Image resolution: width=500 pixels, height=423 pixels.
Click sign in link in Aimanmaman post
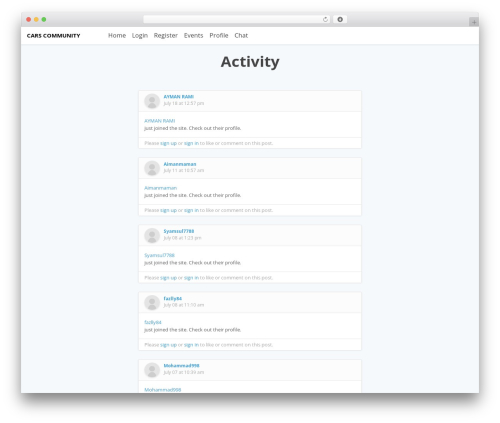(x=191, y=210)
